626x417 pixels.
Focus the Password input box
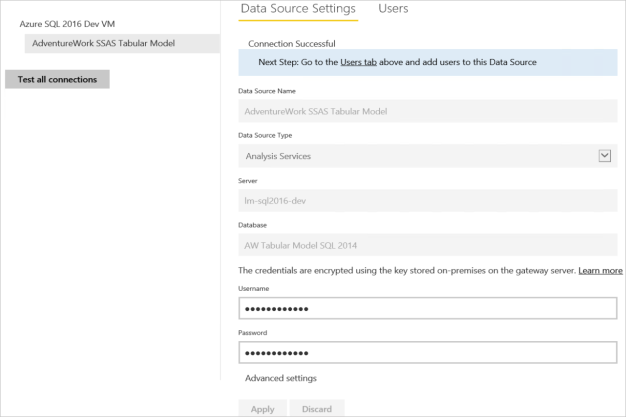pos(428,353)
